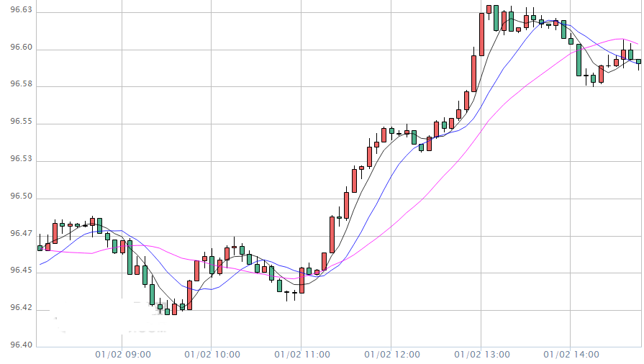The height and width of the screenshot is (364, 644).
Task: Click the 96.40 price axis label
Action: [x=20, y=345]
